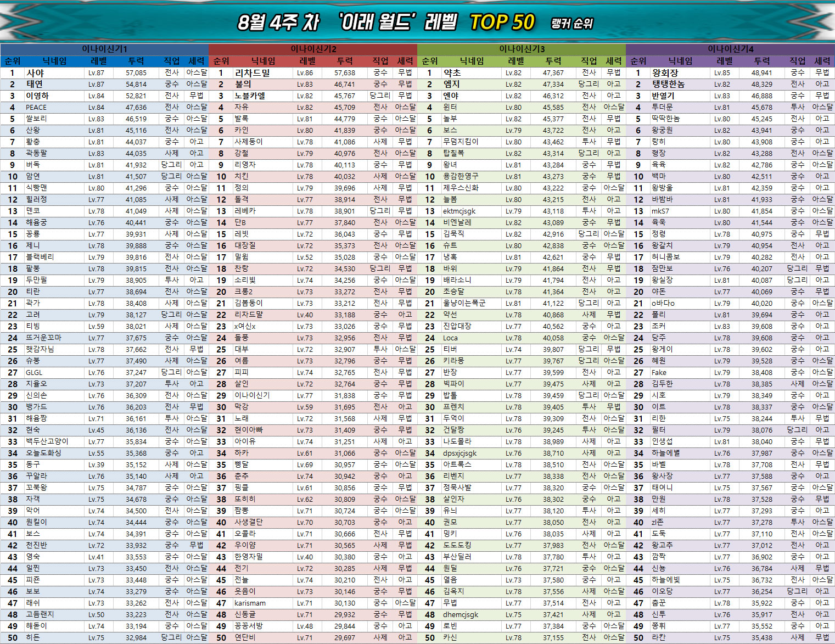
Task: Select the player named karismam
Action: [250, 603]
